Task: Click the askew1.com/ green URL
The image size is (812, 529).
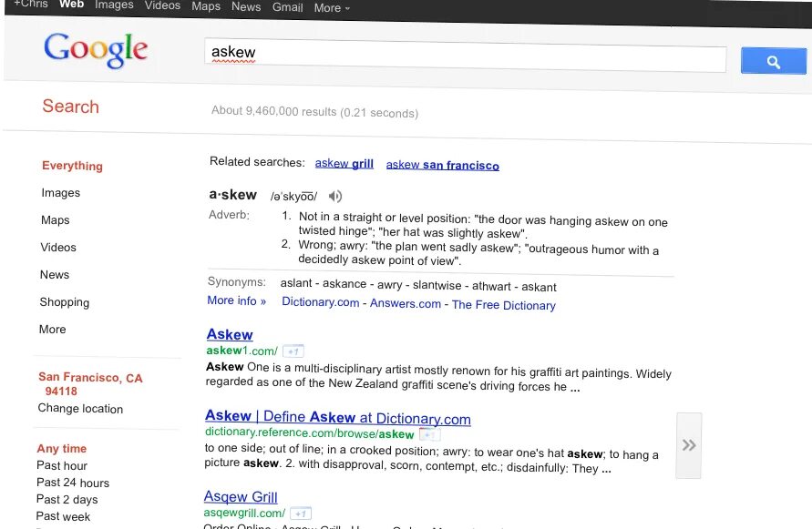Action: pos(242,351)
